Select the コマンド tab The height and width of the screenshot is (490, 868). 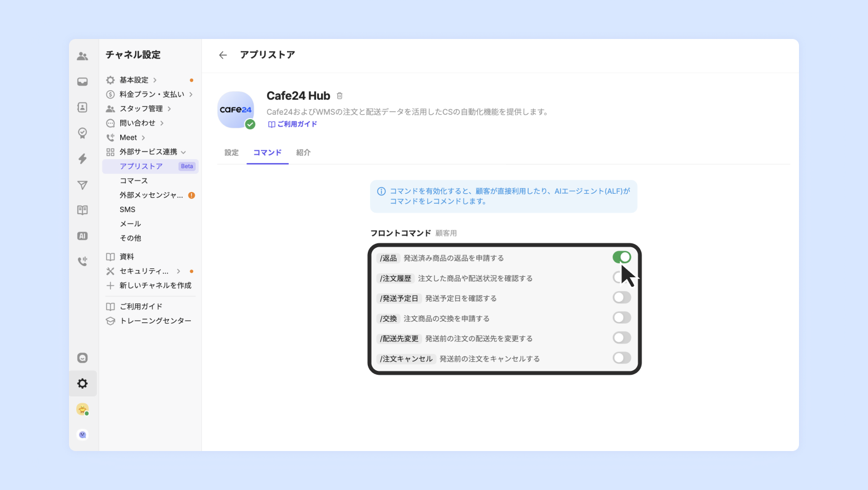(268, 153)
